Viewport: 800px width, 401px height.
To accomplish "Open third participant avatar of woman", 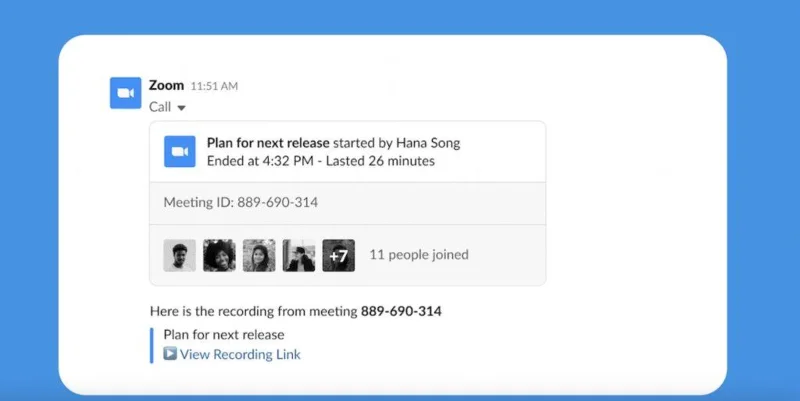I will coord(259,255).
